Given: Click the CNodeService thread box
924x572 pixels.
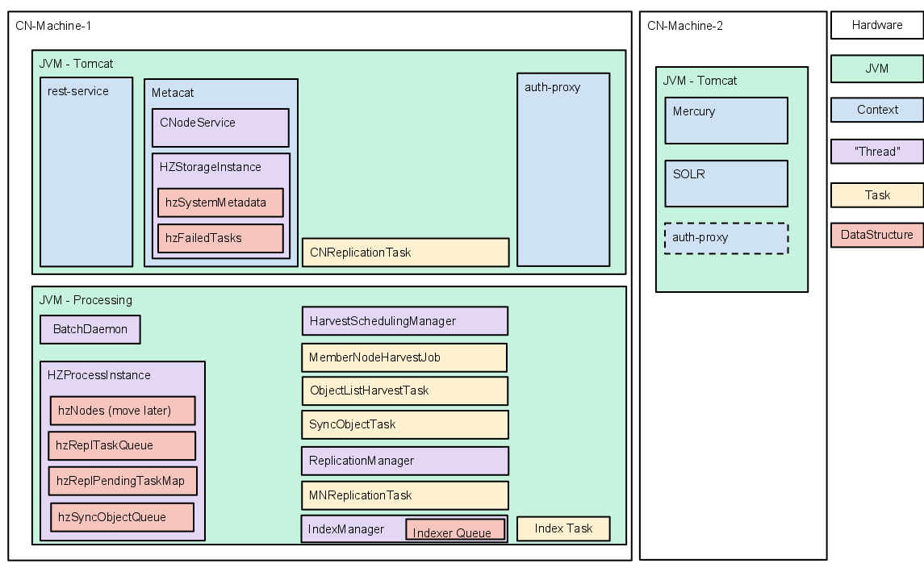Looking at the screenshot, I should pos(220,127).
